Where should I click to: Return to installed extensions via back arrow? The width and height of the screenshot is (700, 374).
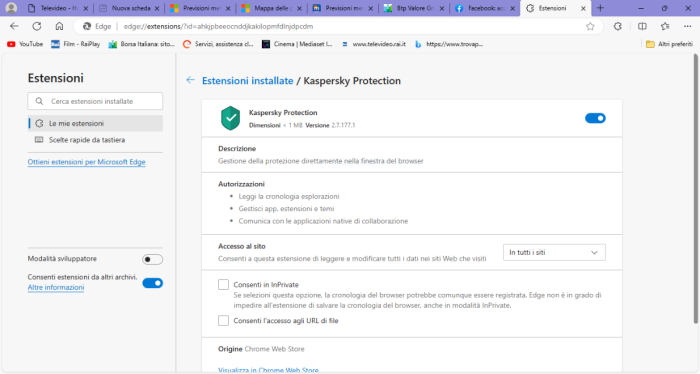tap(190, 80)
